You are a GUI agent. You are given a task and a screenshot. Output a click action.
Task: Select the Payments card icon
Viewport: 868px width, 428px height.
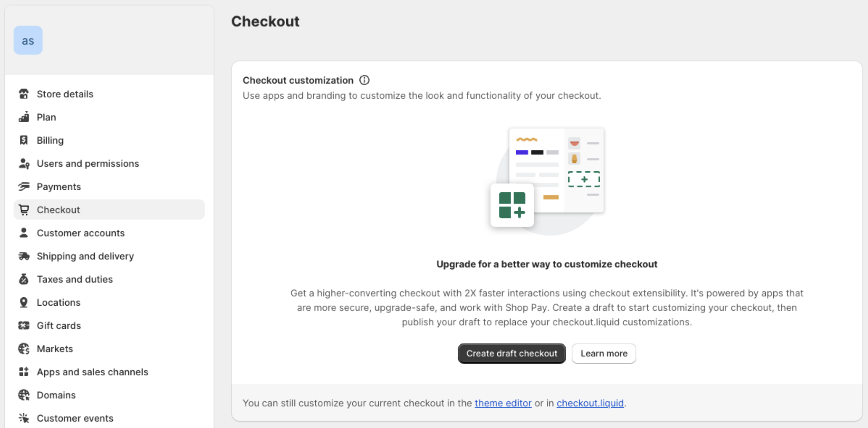(x=24, y=186)
